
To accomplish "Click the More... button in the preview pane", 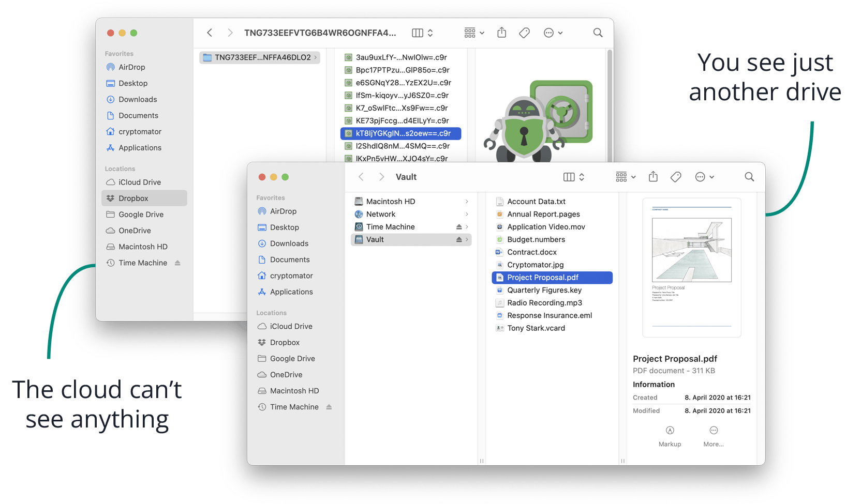I will pos(714,436).
